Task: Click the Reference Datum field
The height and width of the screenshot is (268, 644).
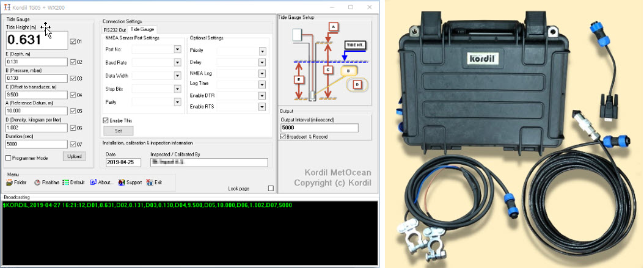Action: pos(36,111)
